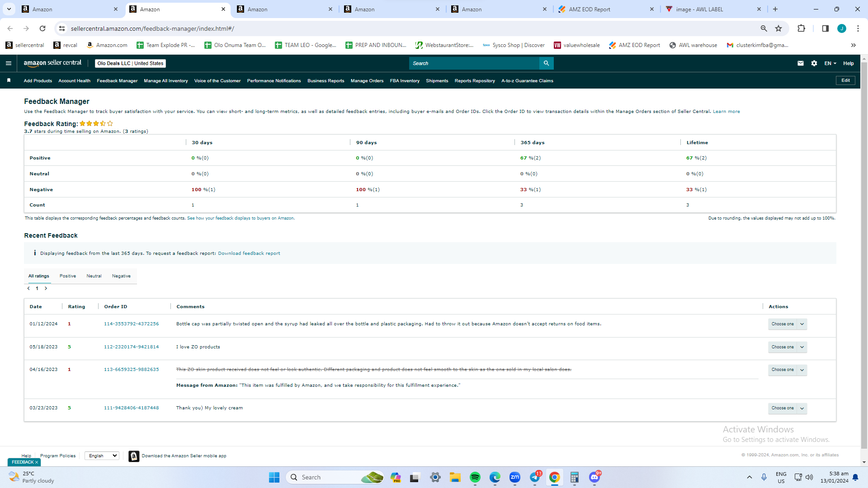Select the All ratings tab
Screen dimensions: 868x488
39,276
